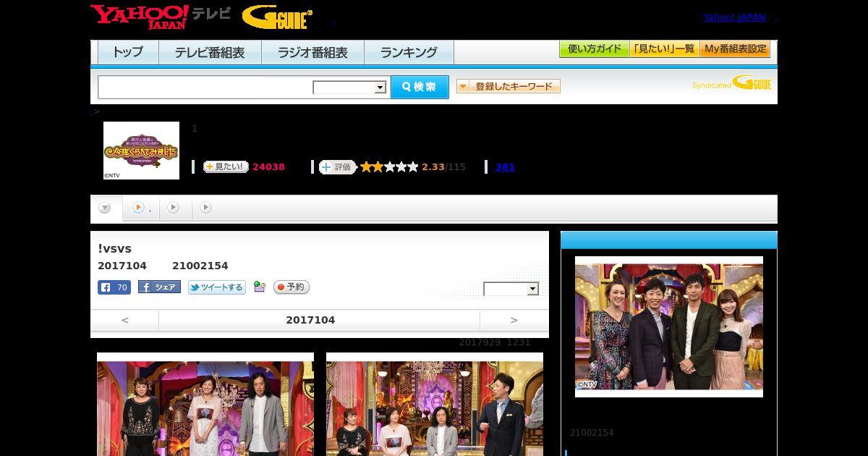The image size is (868, 456).
Task: Click the 検索 search button
Action: [x=420, y=88]
